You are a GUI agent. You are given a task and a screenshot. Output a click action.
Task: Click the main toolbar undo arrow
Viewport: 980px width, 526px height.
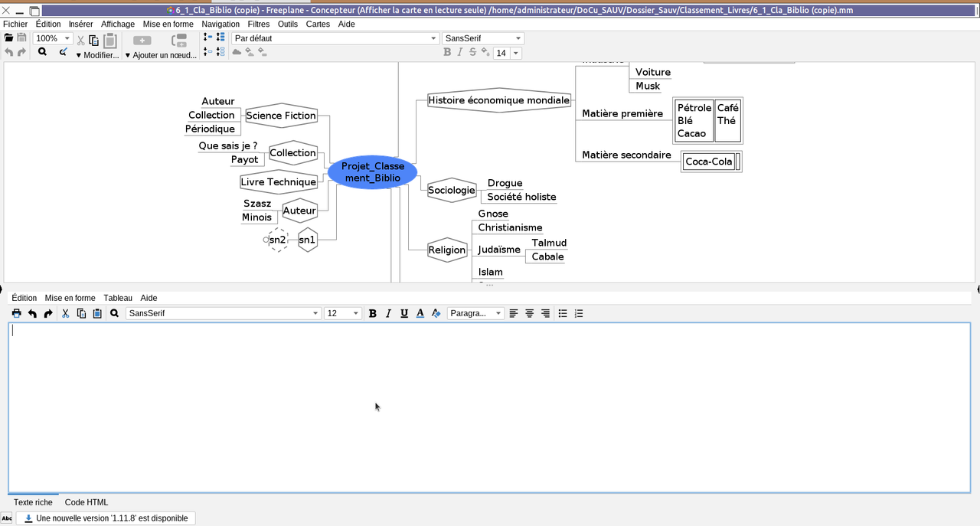(x=9, y=53)
